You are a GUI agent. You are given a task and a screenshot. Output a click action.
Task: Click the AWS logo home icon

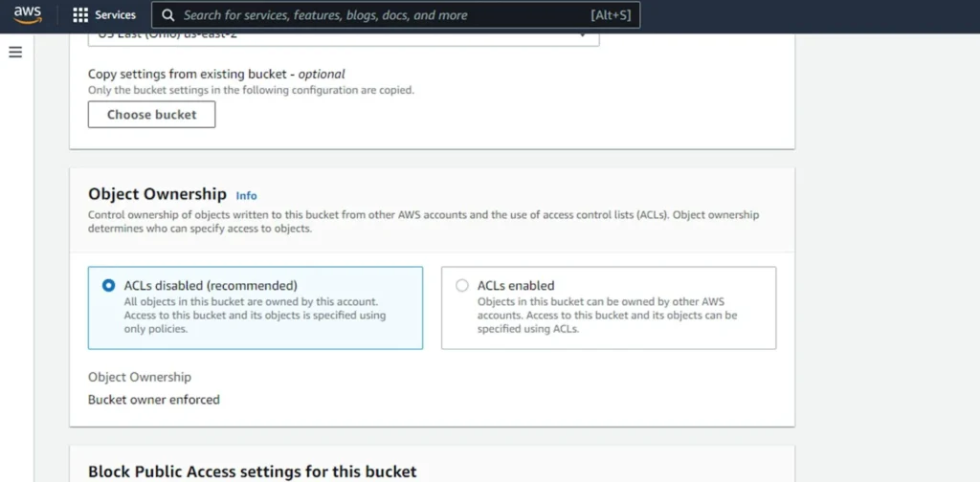28,15
